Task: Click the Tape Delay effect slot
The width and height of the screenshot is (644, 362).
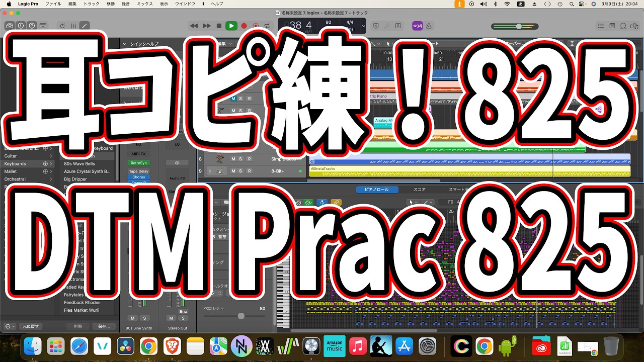Action: pos(139,171)
